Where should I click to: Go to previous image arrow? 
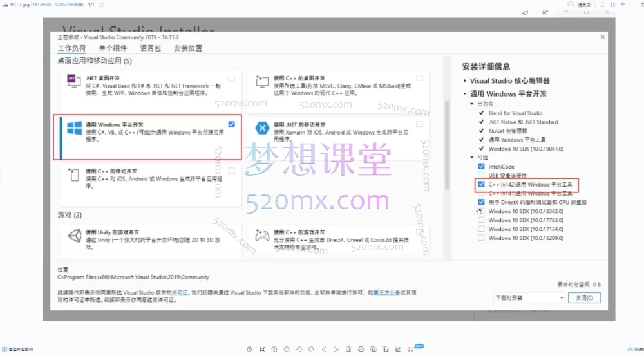click(324, 350)
